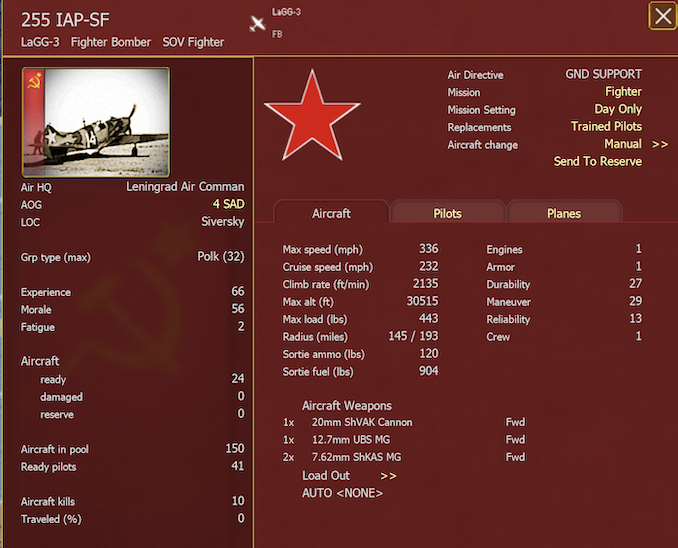This screenshot has height=548, width=678.
Task: Click the Aircraft in pool value 150
Action: [x=235, y=448]
